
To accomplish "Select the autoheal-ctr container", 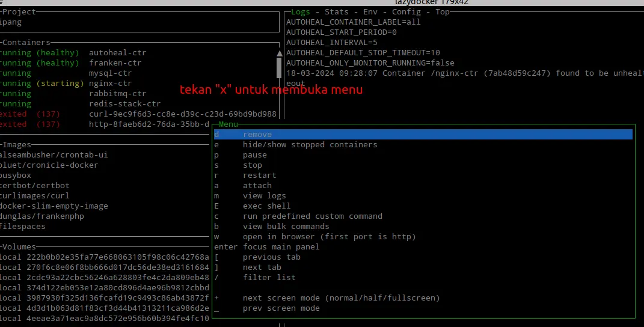I will (117, 53).
